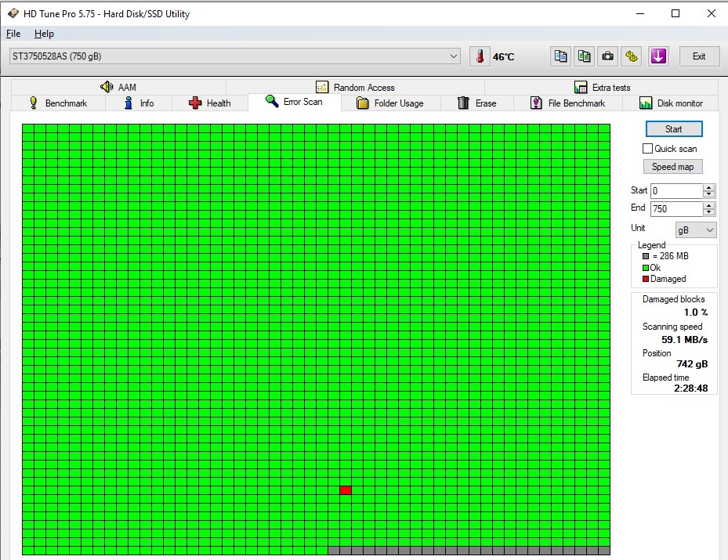Image resolution: width=728 pixels, height=560 pixels.
Task: Click the Random Access tab icon
Action: click(x=322, y=87)
